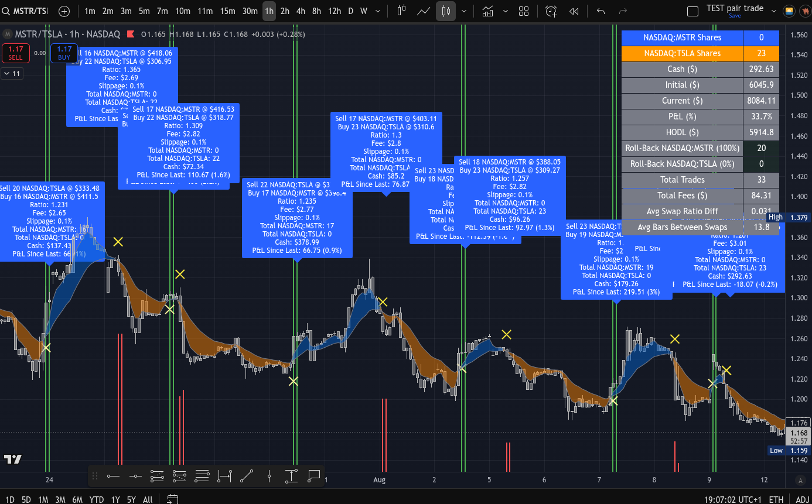Set date range to 5Y
Screen dimensions: 812x504
(x=131, y=499)
